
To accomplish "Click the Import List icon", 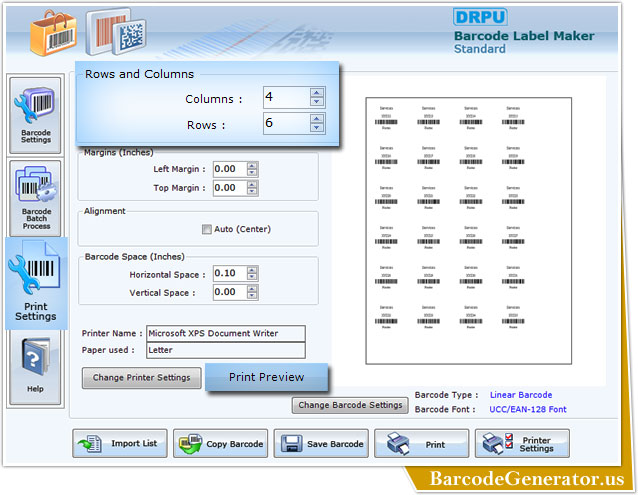I will click(x=90, y=444).
